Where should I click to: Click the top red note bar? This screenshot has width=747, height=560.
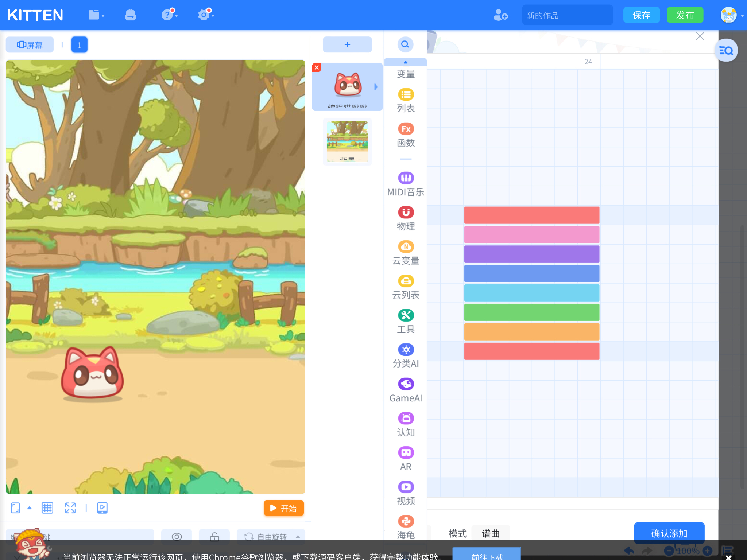(531, 215)
